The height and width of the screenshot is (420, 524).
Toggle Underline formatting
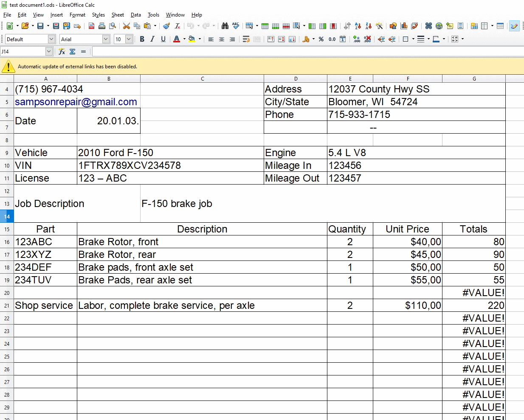163,39
